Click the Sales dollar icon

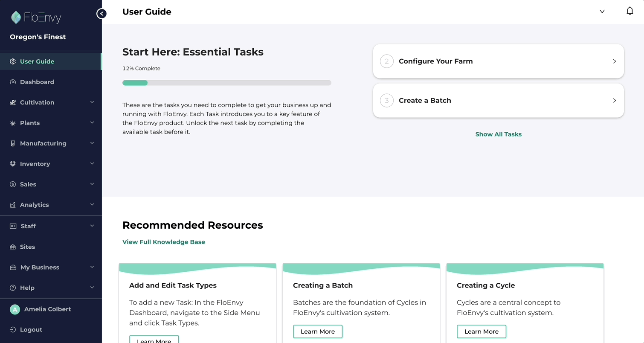12,184
